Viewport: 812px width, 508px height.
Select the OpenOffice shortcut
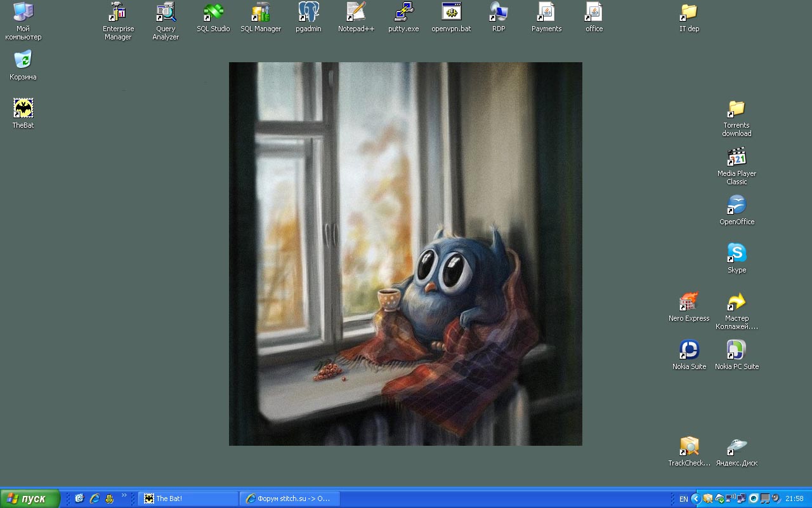coord(737,210)
